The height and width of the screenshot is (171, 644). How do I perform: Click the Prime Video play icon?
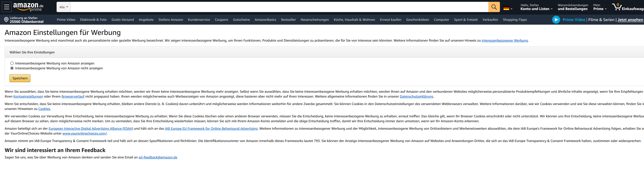pos(556,20)
